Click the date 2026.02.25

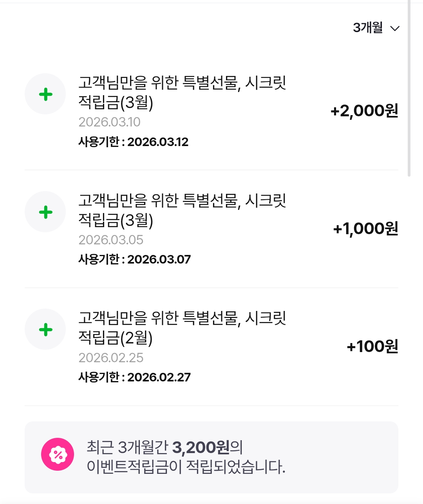[x=111, y=358]
